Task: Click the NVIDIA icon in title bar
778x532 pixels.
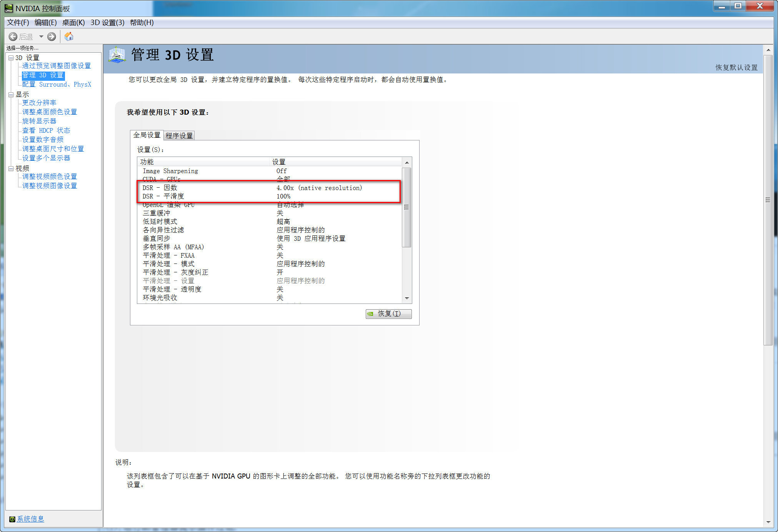Action: 8,8
